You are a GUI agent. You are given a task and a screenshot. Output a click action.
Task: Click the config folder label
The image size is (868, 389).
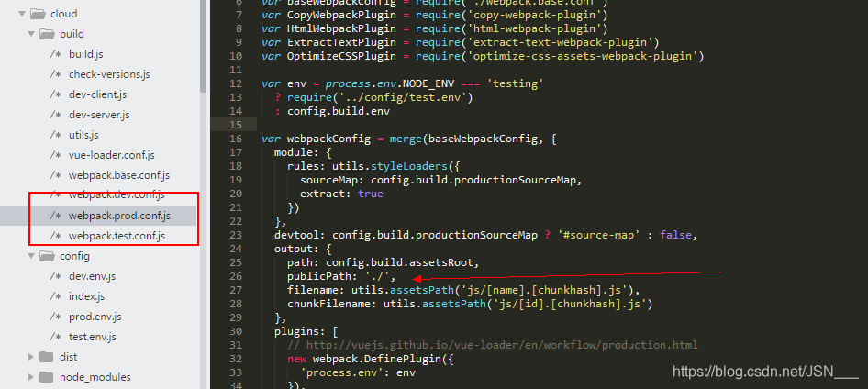pyautogui.click(x=74, y=256)
